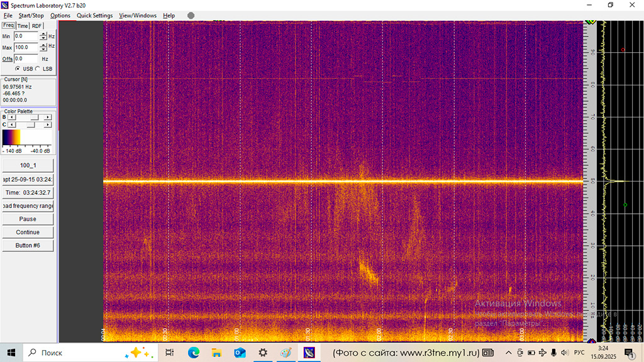Select the RDF tab
Screen dimensions: 644x362
click(36, 26)
